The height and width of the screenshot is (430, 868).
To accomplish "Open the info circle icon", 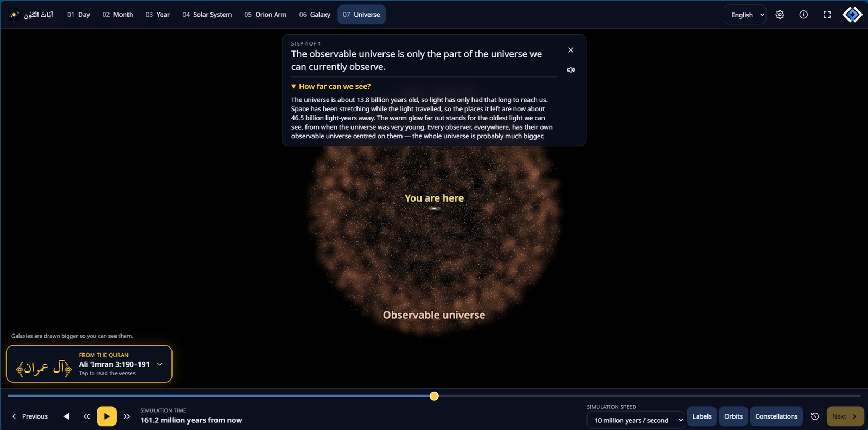I will point(803,15).
